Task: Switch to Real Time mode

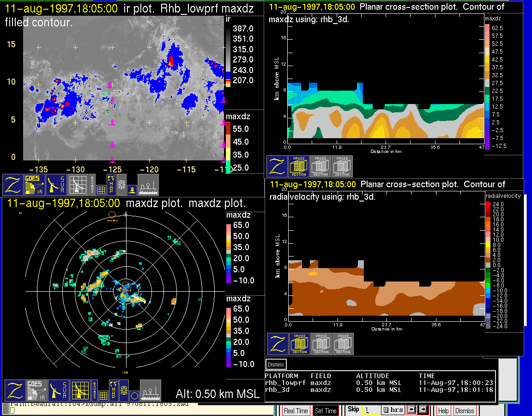Action: [296, 410]
